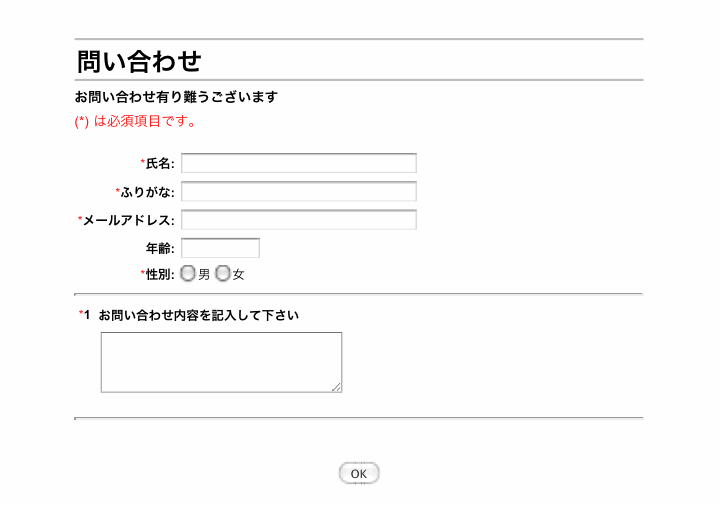This screenshot has width=720, height=505.
Task: Choose the 女 radio button
Action: (x=223, y=274)
